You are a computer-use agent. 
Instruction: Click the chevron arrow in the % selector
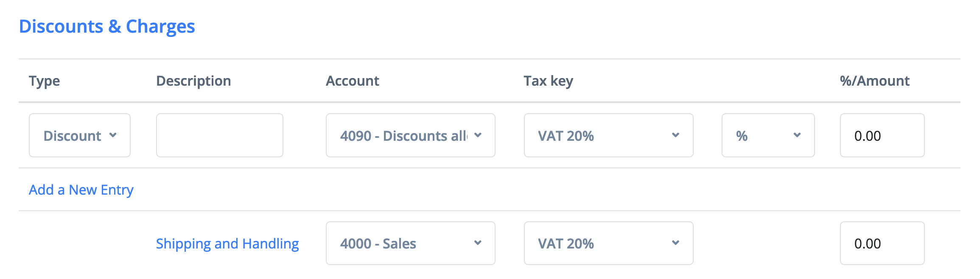pyautogui.click(x=797, y=135)
